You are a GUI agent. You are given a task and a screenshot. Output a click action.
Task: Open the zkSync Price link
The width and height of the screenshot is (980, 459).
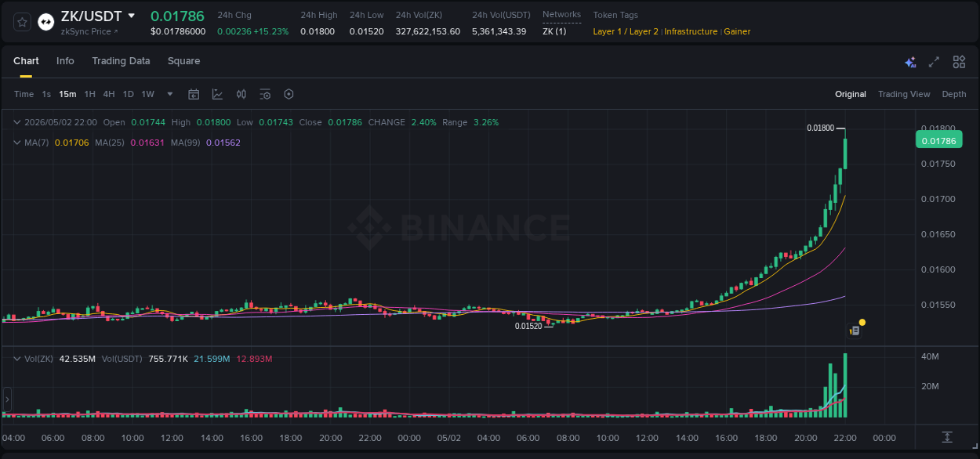coord(89,31)
